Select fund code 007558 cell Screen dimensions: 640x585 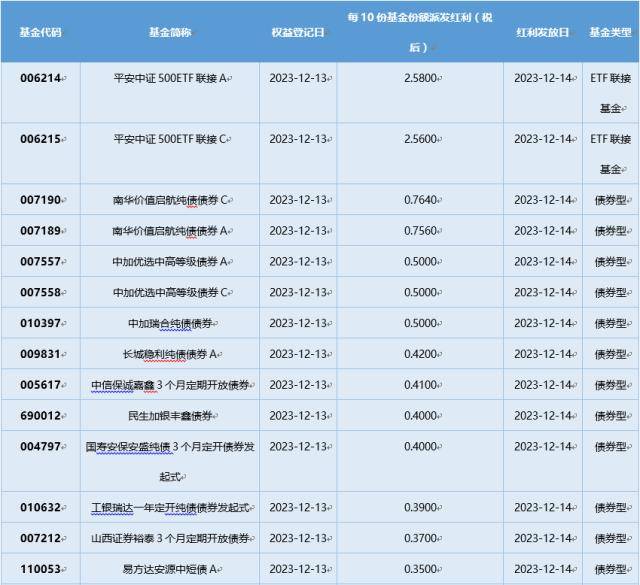(x=40, y=292)
